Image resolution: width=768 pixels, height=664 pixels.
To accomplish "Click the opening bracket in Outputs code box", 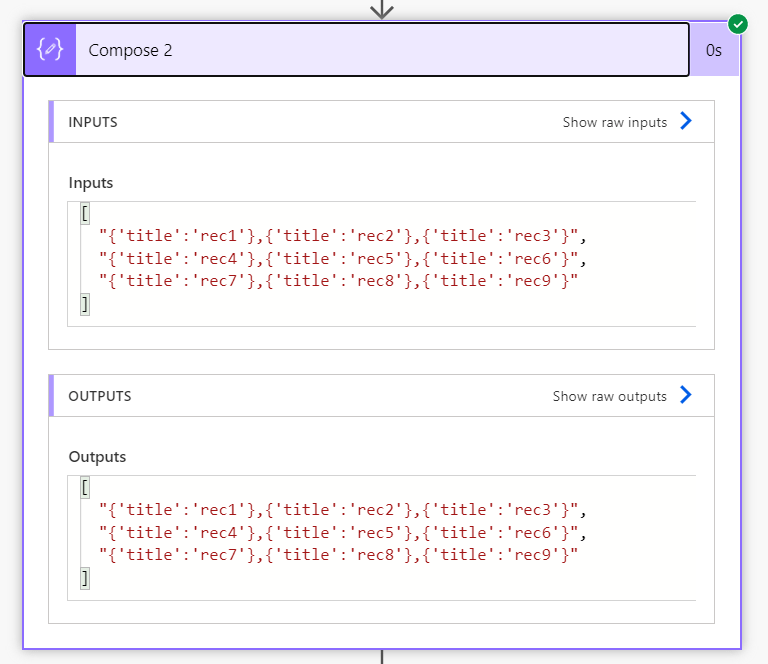I will coord(85,488).
